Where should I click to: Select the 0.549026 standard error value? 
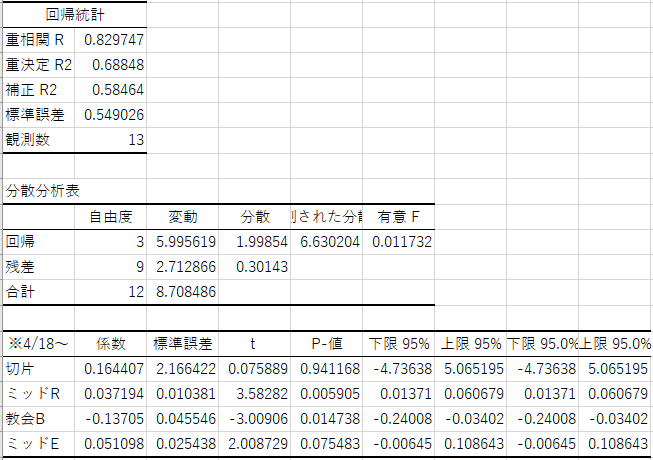point(110,115)
